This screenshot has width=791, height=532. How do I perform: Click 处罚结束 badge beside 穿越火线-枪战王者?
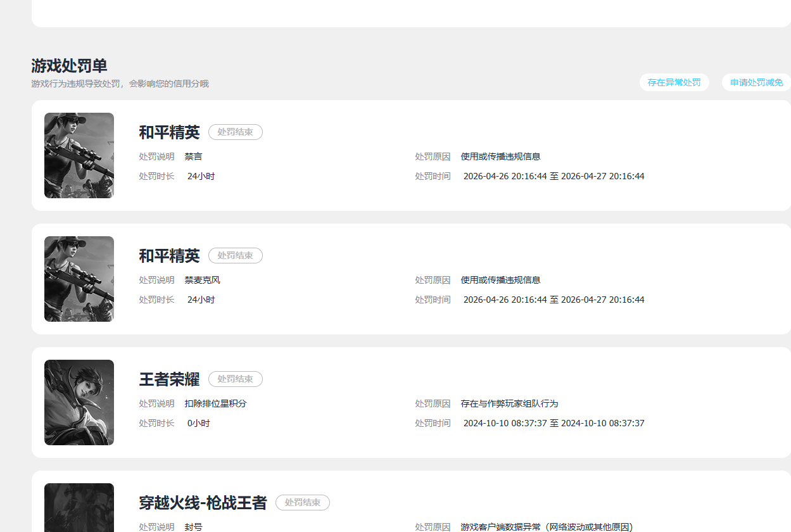point(303,502)
